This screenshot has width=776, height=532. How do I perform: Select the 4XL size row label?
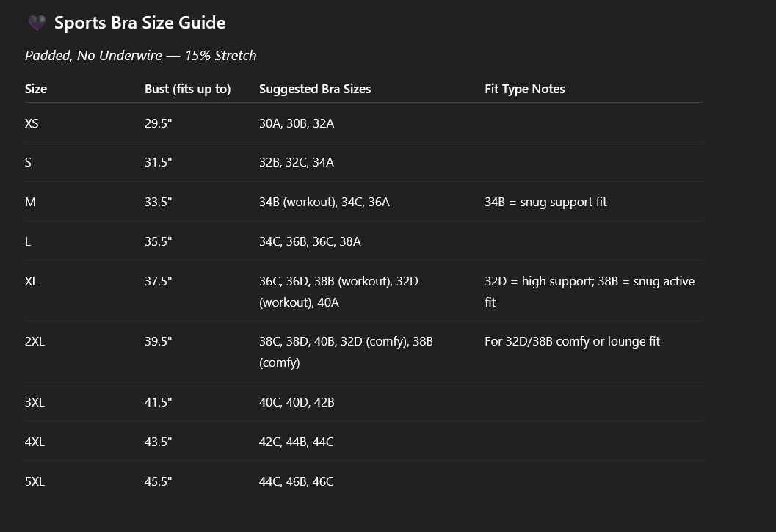click(x=35, y=442)
